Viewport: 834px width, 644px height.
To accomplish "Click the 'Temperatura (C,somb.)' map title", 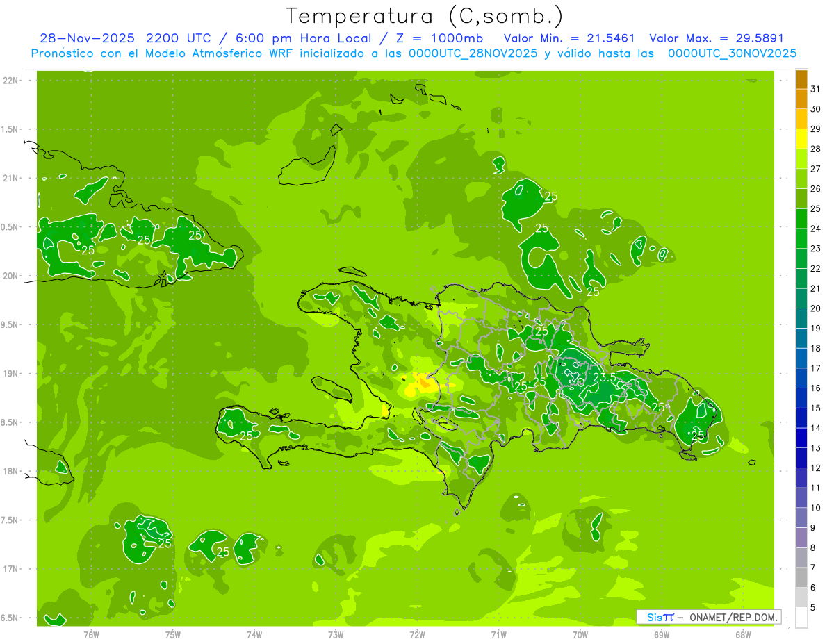I will [424, 17].
